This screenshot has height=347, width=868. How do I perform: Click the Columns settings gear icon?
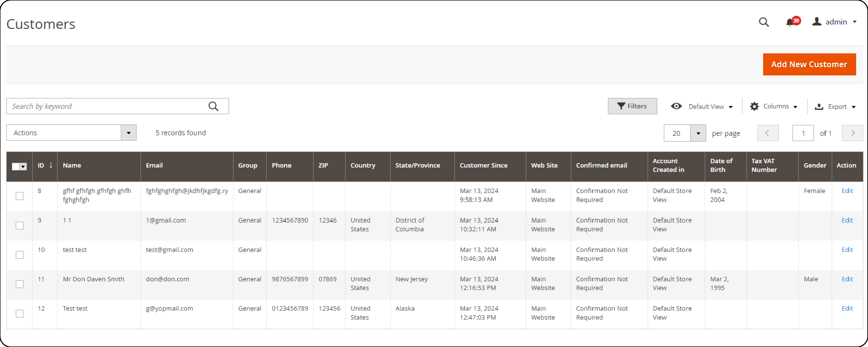click(x=752, y=106)
